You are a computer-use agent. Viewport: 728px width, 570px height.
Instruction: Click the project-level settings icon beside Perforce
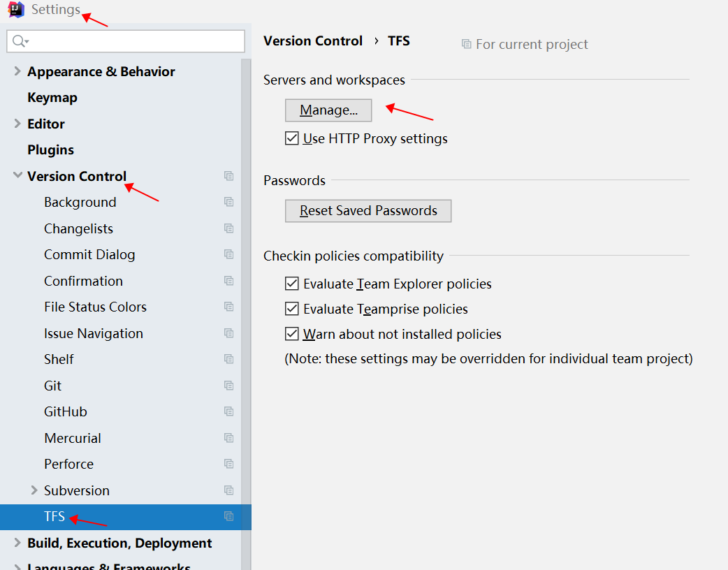point(228,464)
